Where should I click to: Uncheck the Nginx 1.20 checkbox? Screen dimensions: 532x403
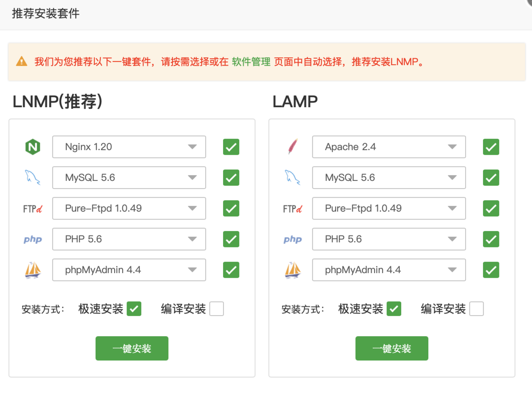pyautogui.click(x=231, y=147)
